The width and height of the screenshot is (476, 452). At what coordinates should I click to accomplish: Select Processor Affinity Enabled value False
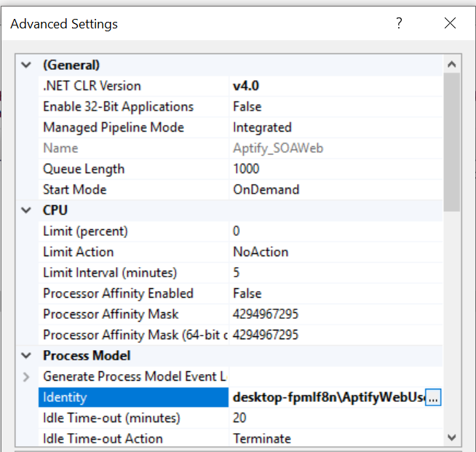(x=247, y=293)
